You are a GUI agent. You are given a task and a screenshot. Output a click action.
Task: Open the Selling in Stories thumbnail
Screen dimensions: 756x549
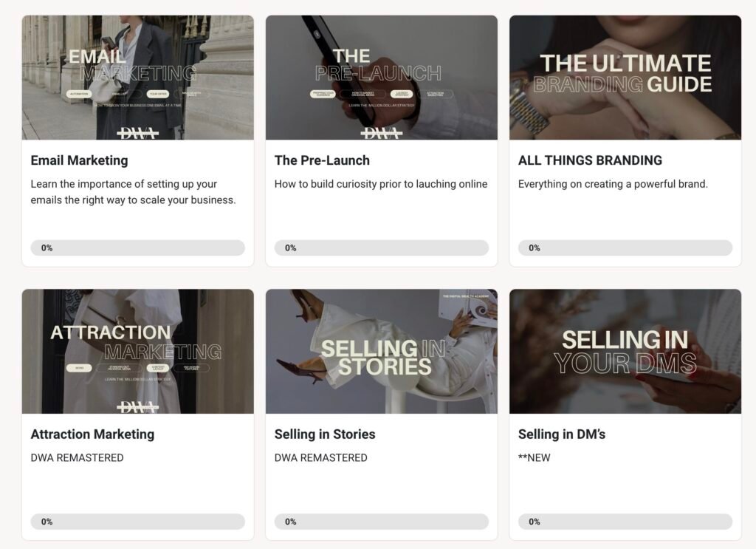(x=381, y=351)
